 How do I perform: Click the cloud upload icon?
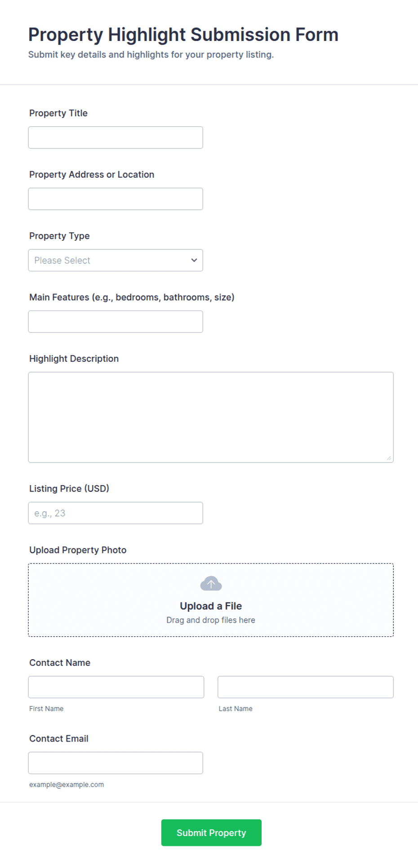tap(211, 584)
